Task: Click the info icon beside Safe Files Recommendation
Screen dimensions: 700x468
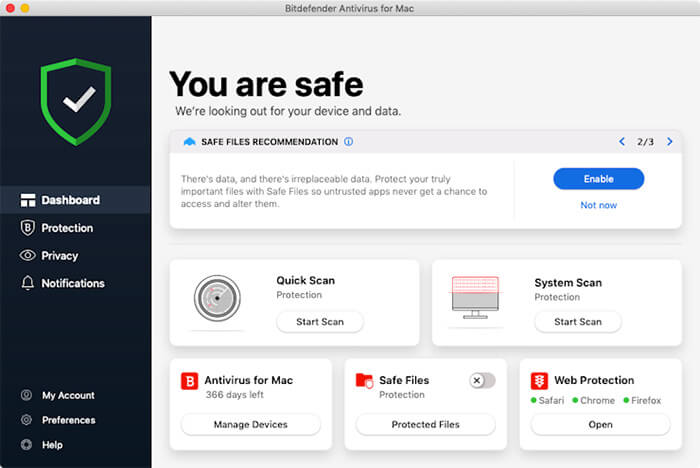Action: (x=348, y=142)
